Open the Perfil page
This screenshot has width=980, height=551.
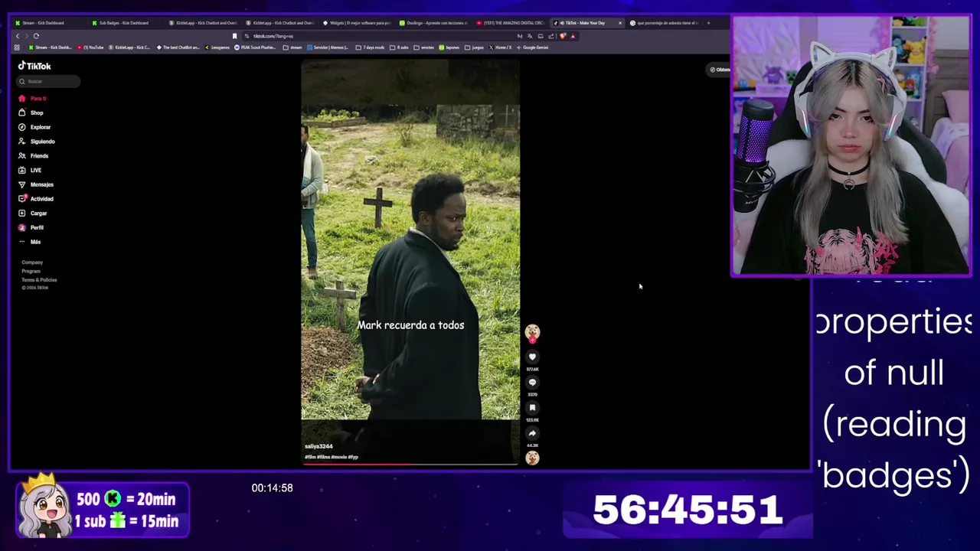point(31,227)
